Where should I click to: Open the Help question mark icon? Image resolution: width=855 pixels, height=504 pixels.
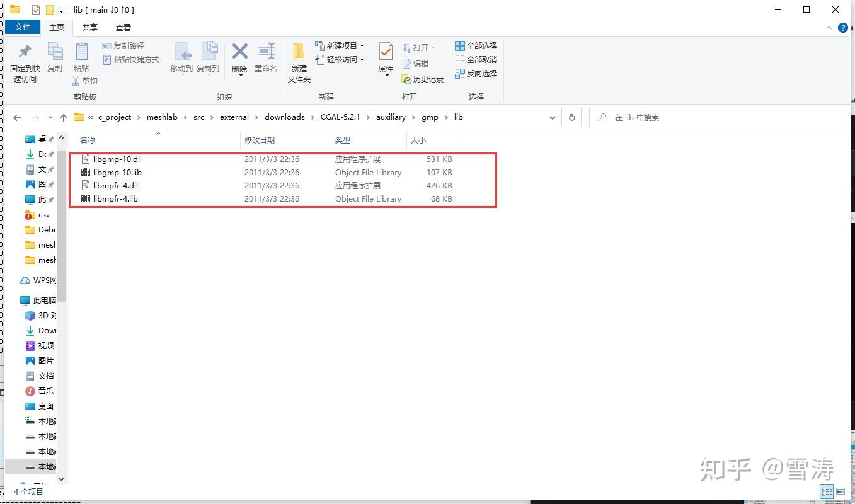coord(844,28)
